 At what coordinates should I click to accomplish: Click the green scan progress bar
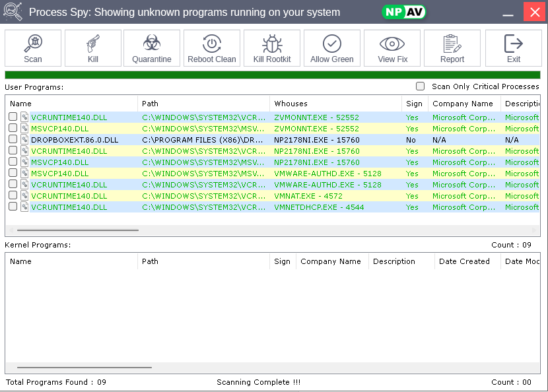(272, 75)
